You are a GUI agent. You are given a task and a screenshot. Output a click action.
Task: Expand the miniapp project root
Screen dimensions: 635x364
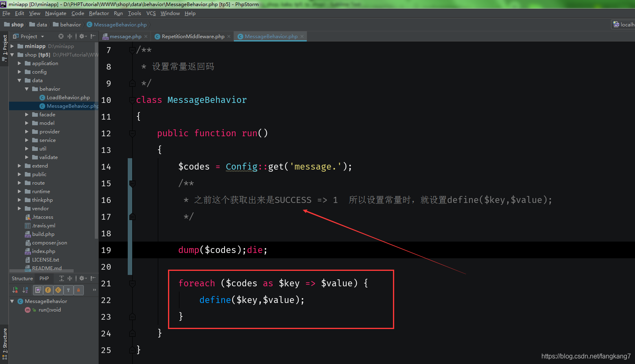[x=12, y=46]
